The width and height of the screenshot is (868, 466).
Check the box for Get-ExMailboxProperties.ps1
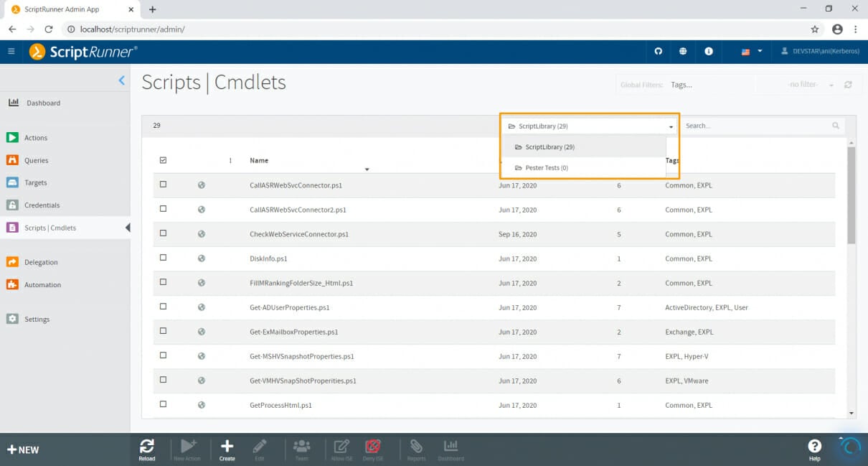pyautogui.click(x=163, y=331)
